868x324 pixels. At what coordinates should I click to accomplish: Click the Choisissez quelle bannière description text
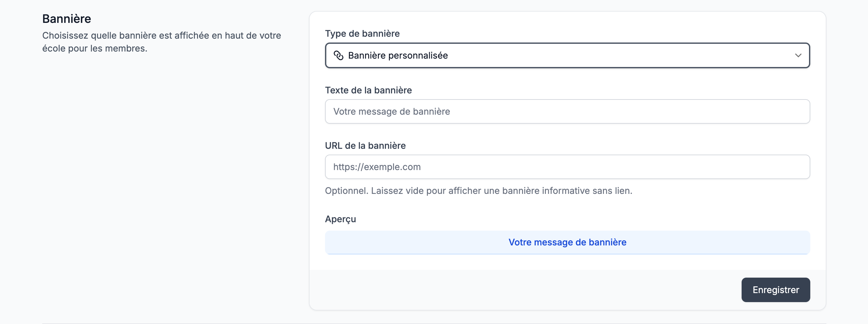(x=162, y=42)
